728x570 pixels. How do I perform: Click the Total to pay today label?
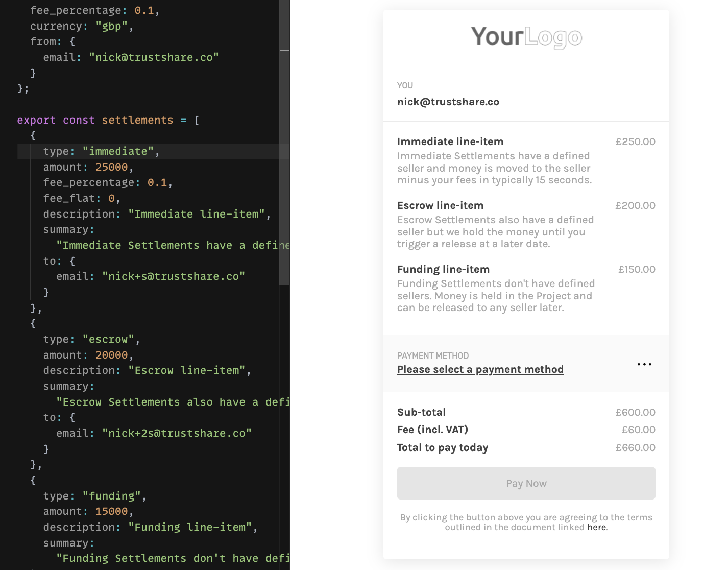pos(443,447)
